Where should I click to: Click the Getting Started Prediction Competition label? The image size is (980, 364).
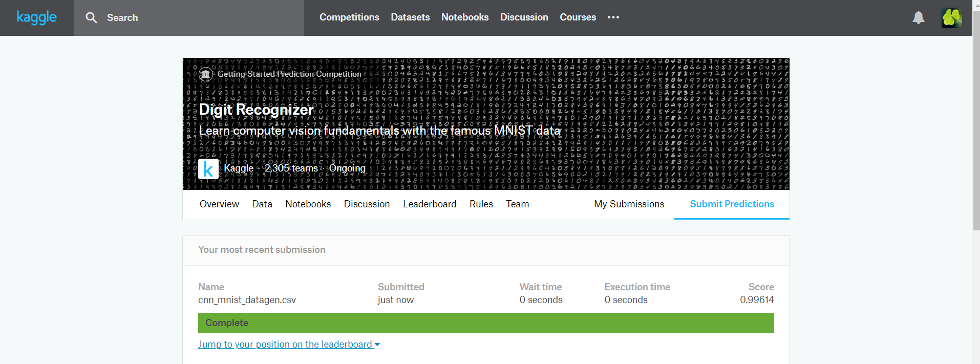289,74
